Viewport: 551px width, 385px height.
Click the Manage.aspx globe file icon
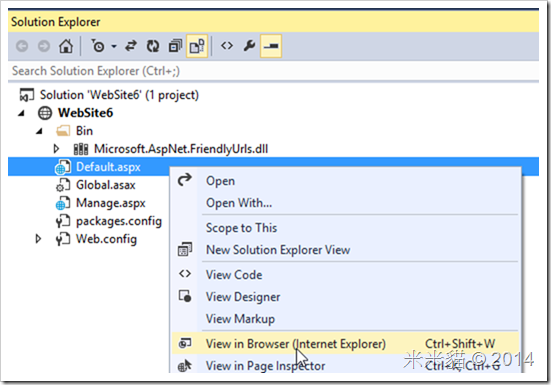pyautogui.click(x=63, y=203)
